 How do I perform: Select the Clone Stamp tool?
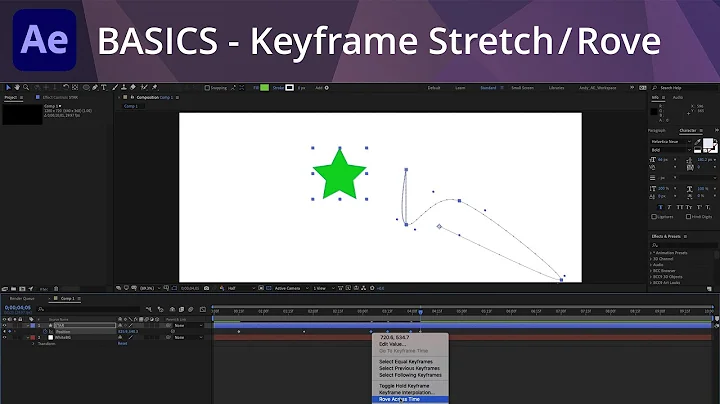click(x=124, y=87)
